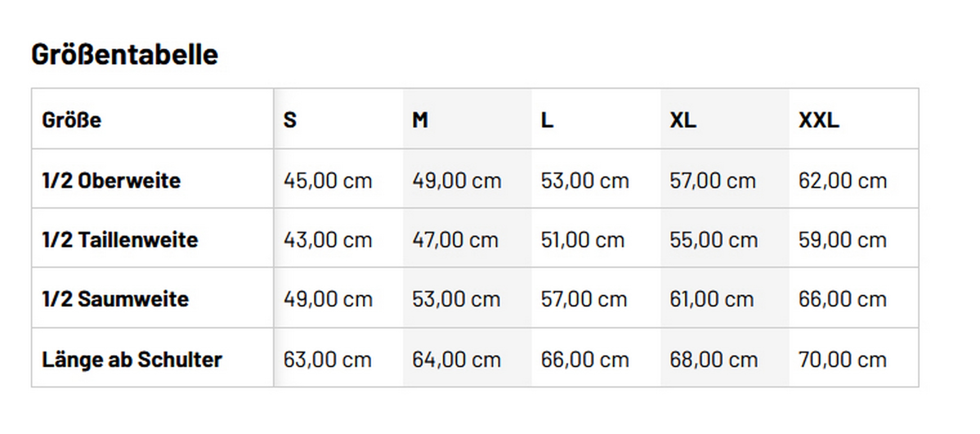Click the 68,00 cm length cell
Screen dimensions: 980x434
point(713,359)
